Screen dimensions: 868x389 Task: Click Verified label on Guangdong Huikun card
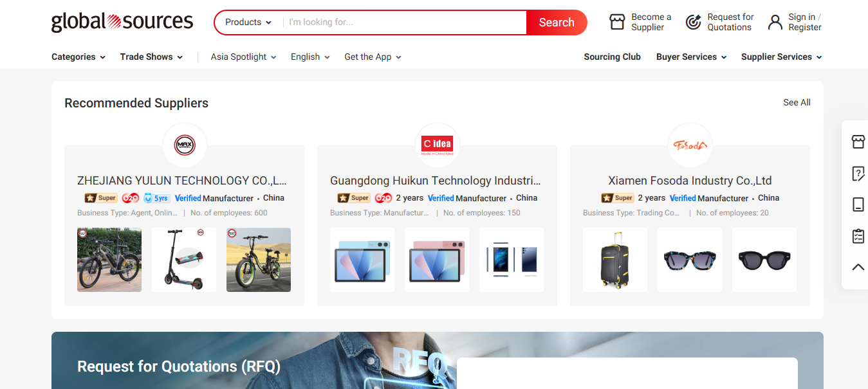[441, 198]
